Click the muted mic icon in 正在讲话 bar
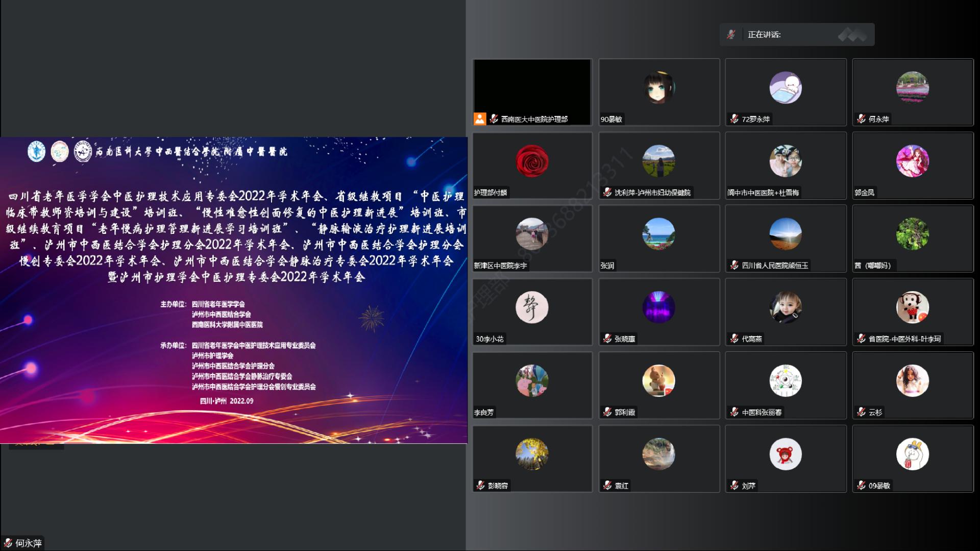Image resolution: width=980 pixels, height=551 pixels. point(731,35)
